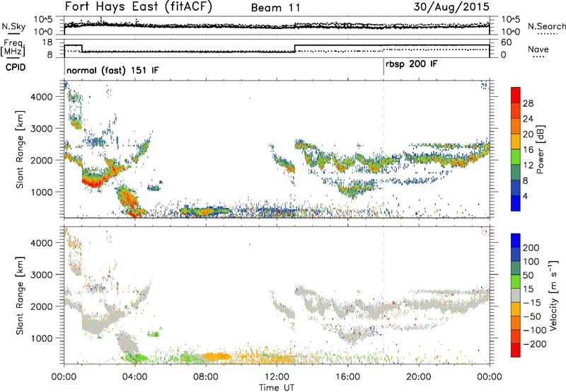Click the 'Fort Hays East (fitACF)' title
The width and height of the screenshot is (566, 392).
point(139,6)
